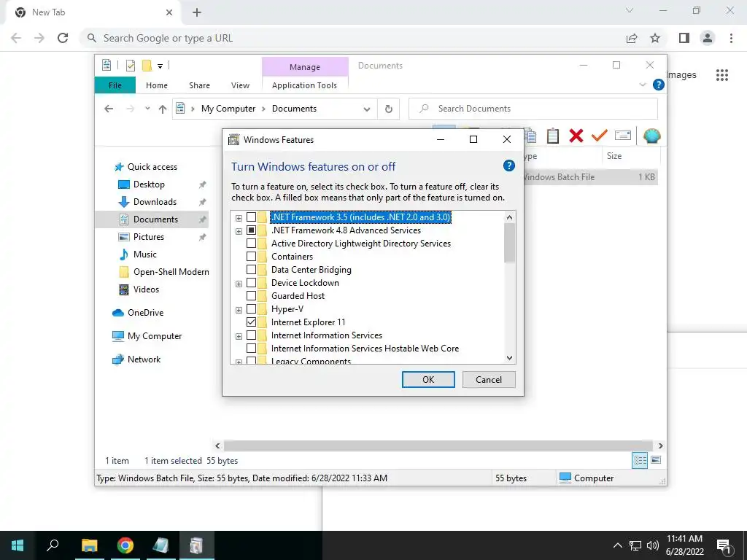Click My Computer in the address breadcrumb
This screenshot has width=747, height=560.
coord(228,109)
